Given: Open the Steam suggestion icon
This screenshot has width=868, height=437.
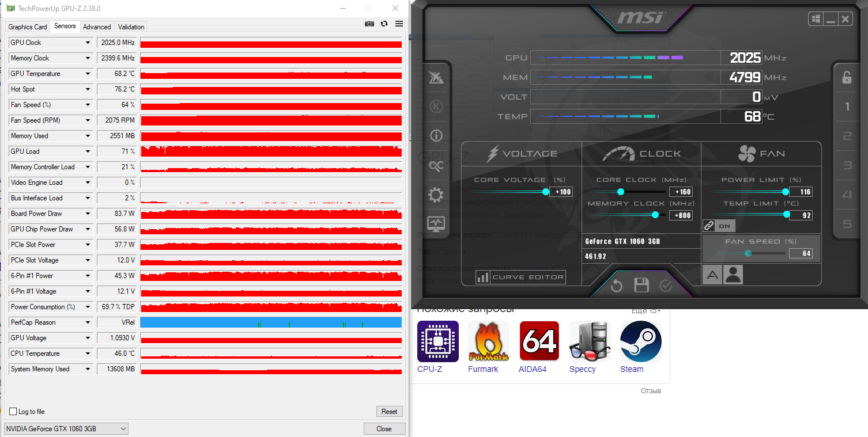Looking at the screenshot, I should (641, 341).
